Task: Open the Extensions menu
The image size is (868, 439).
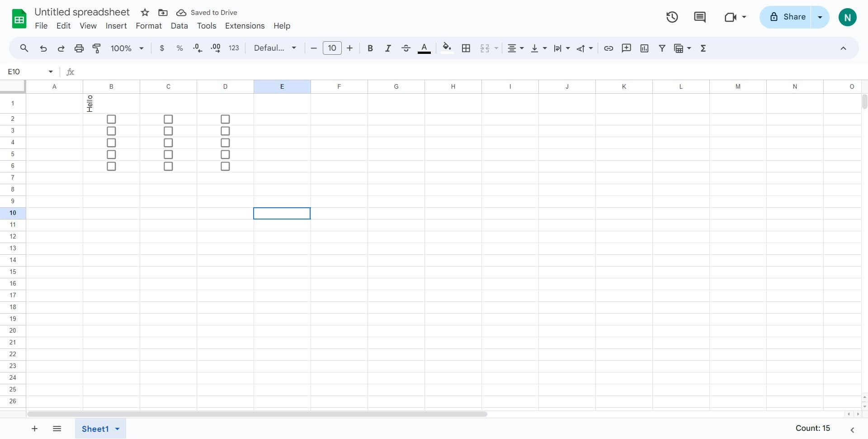Action: click(245, 26)
